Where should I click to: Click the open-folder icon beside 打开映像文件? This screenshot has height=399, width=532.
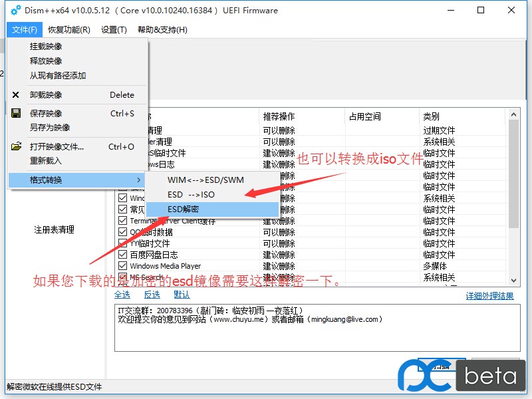coord(17,146)
